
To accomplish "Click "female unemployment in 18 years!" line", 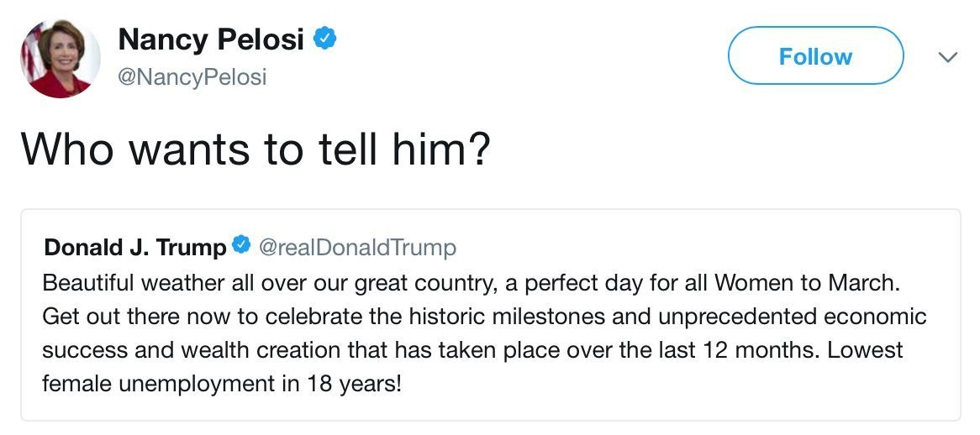I will pos(222,385).
